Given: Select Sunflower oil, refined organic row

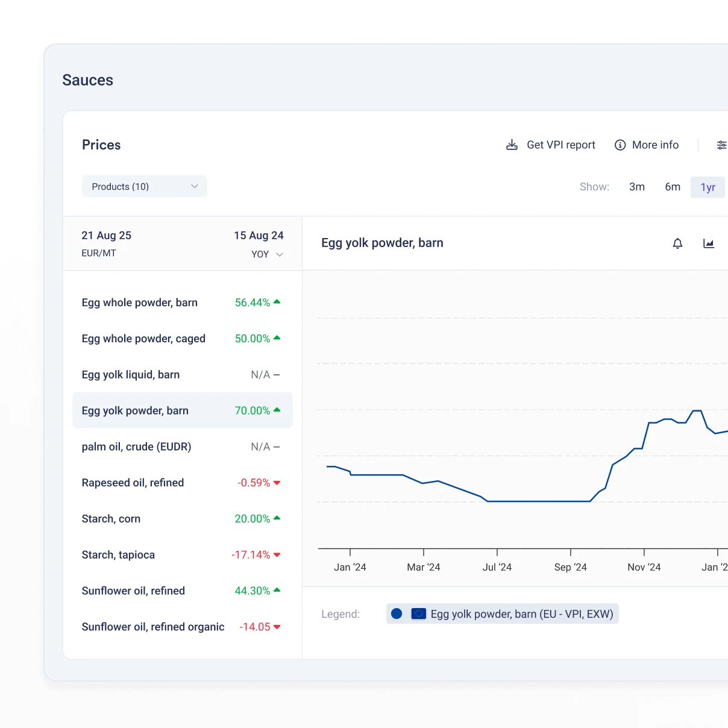Looking at the screenshot, I should 183,627.
